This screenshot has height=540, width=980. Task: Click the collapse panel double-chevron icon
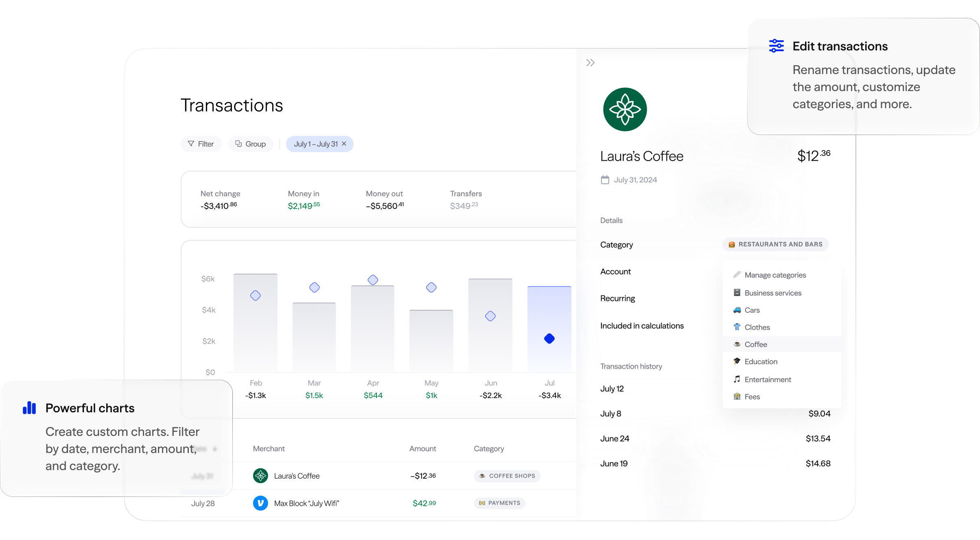(590, 63)
